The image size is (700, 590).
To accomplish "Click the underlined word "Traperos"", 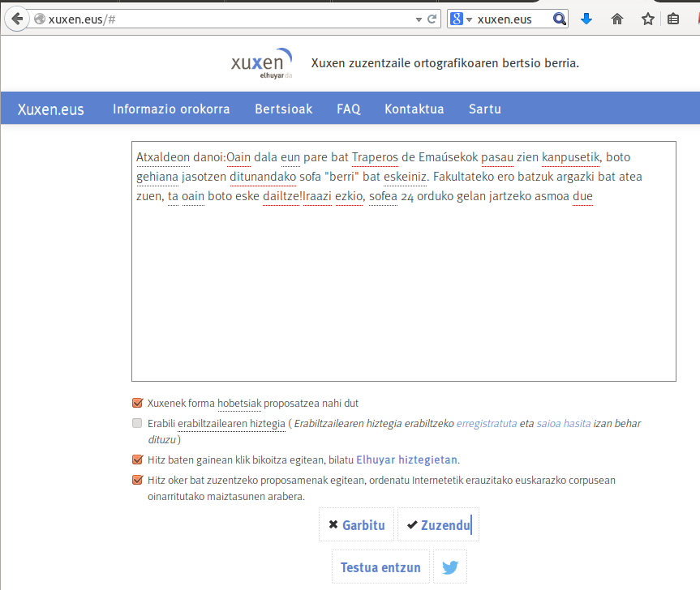I will coord(375,157).
